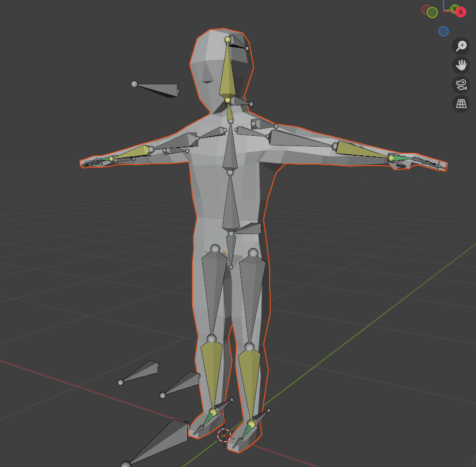The width and height of the screenshot is (476, 467).
Task: Click the unlabeled red circle on navigation gizmo
Action: pos(426,9)
